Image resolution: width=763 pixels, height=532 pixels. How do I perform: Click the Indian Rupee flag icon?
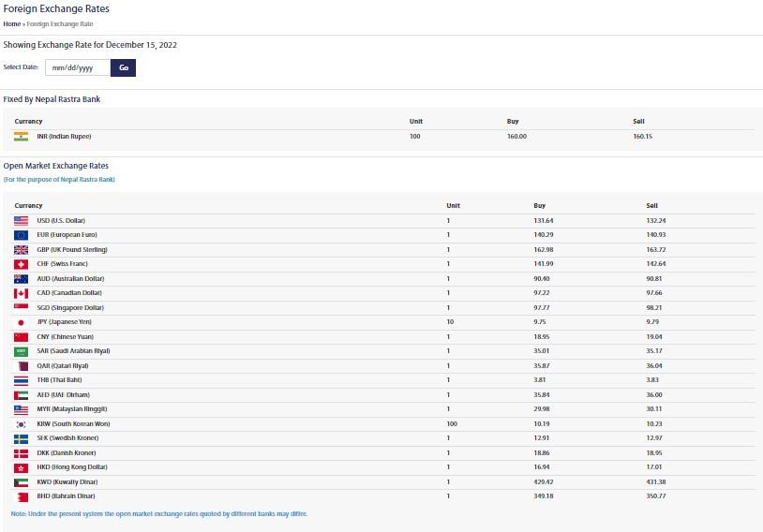[x=21, y=137]
